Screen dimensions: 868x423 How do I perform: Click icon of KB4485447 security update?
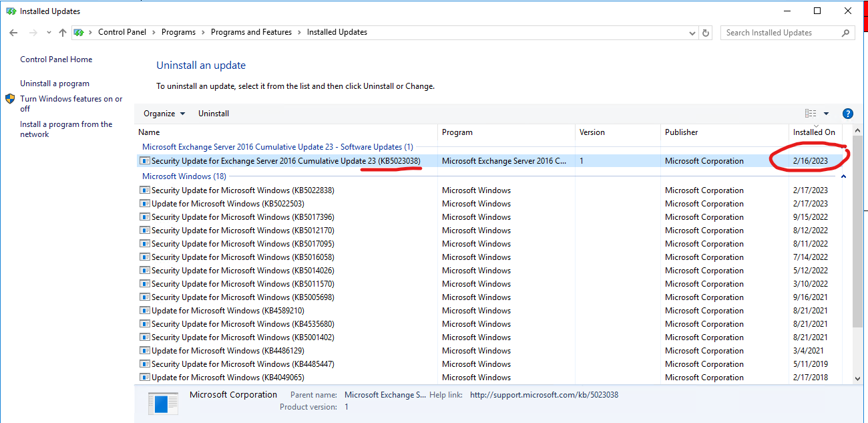point(145,364)
